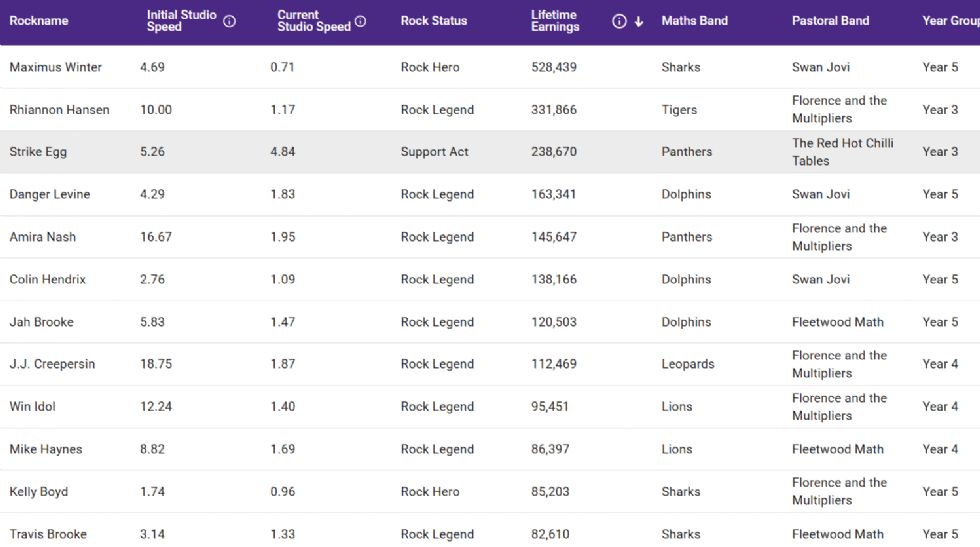Select Travis Brooke at the table bottom

[x=48, y=534]
